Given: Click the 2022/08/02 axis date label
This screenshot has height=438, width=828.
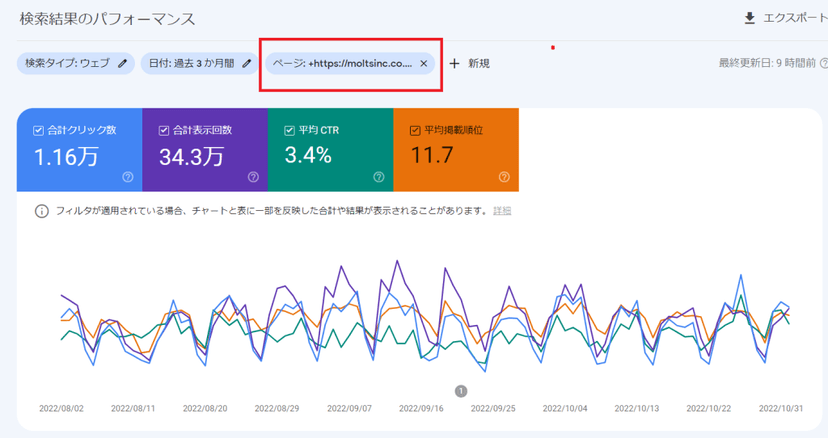Looking at the screenshot, I should coord(61,408).
